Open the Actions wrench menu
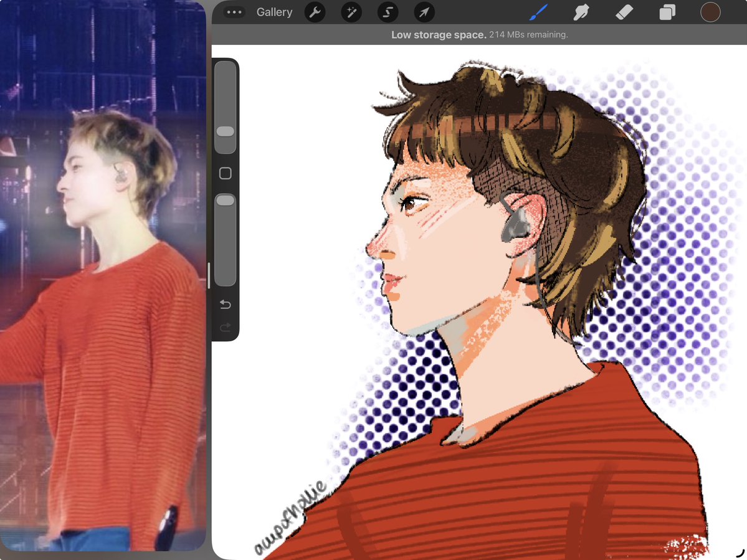Viewport: 747px width, 560px height. click(x=315, y=12)
